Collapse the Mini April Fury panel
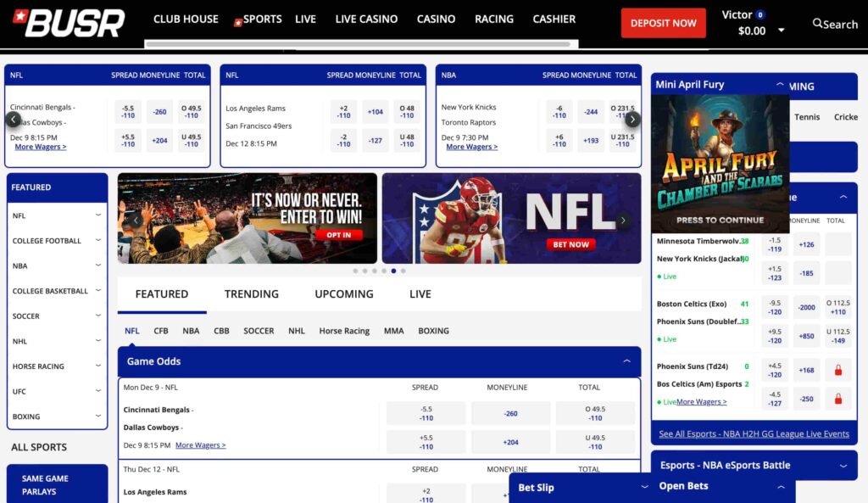 coord(780,84)
